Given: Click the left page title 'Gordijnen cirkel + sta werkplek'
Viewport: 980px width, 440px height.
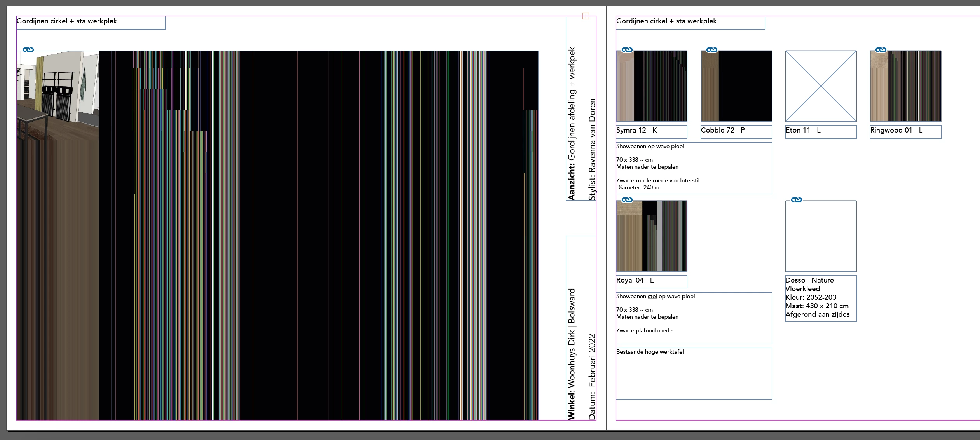Looking at the screenshot, I should [x=67, y=21].
